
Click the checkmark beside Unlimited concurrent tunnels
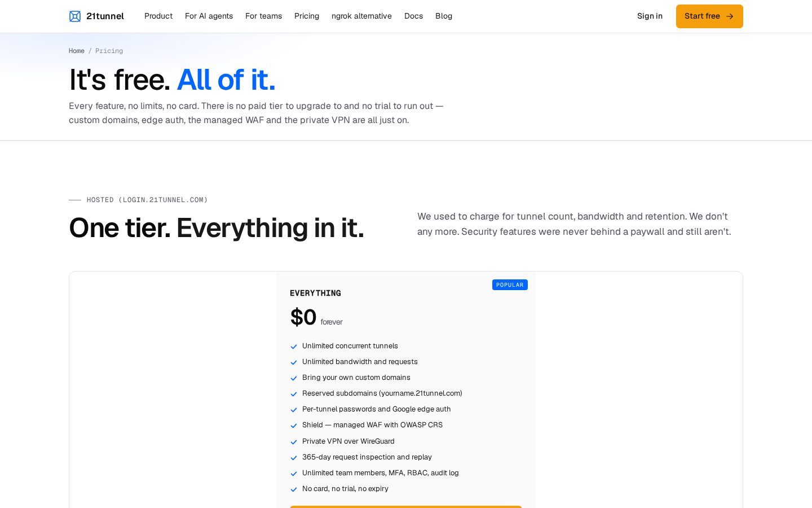click(294, 347)
